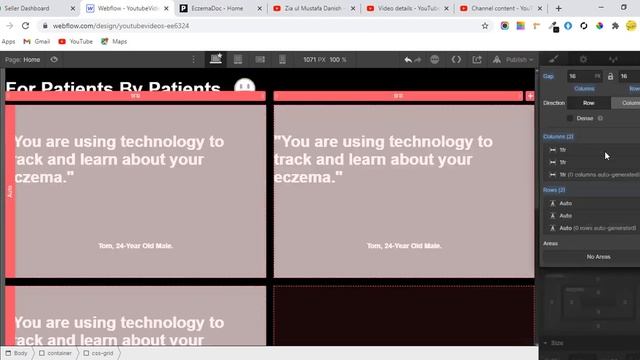Select the empty dashed grid cell
The height and width of the screenshot is (360, 640).
click(x=404, y=316)
